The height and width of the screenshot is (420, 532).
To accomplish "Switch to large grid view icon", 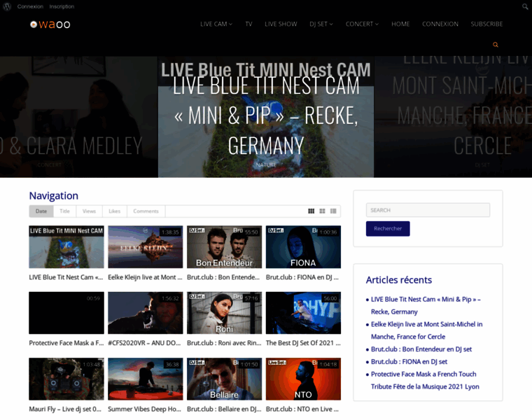I will [x=322, y=211].
